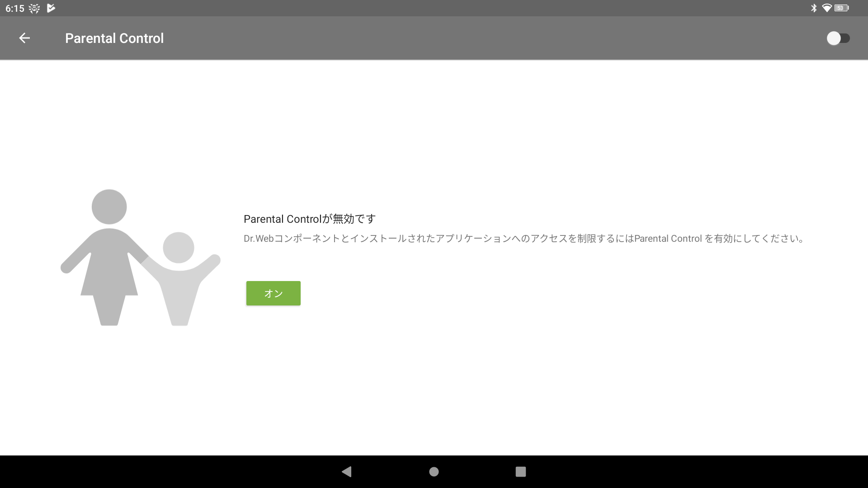
Task: Tap the Play Store status bar icon
Action: (51, 8)
